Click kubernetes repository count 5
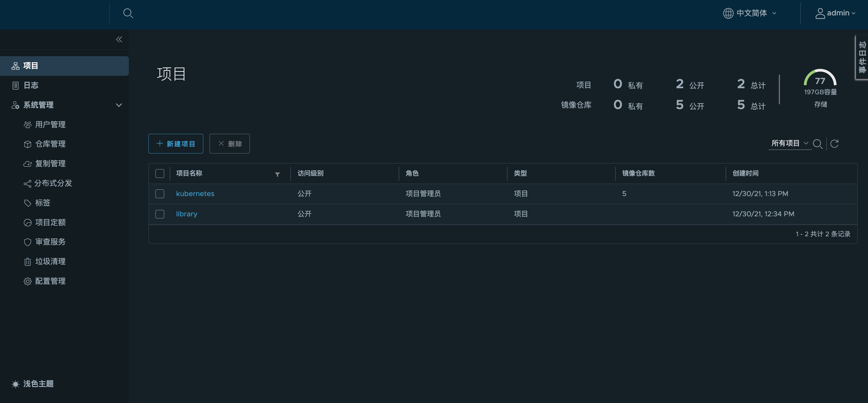Image resolution: width=868 pixels, height=403 pixels. [624, 194]
